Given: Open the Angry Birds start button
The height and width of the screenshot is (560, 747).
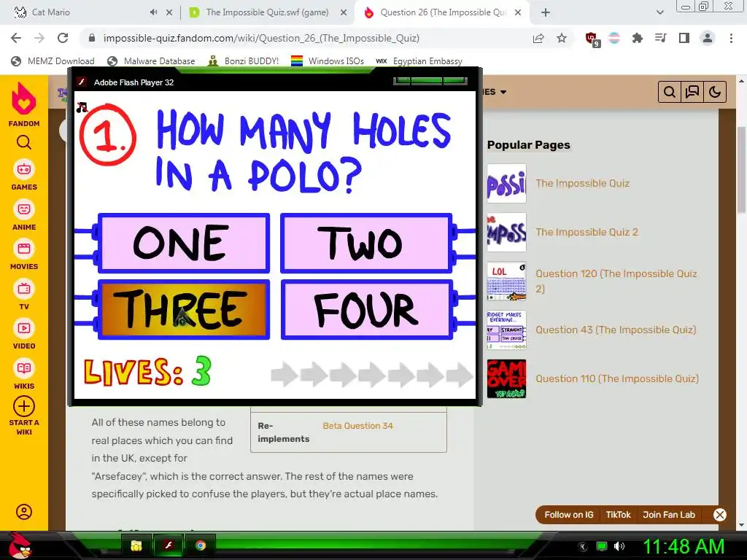Looking at the screenshot, I should click(x=19, y=545).
